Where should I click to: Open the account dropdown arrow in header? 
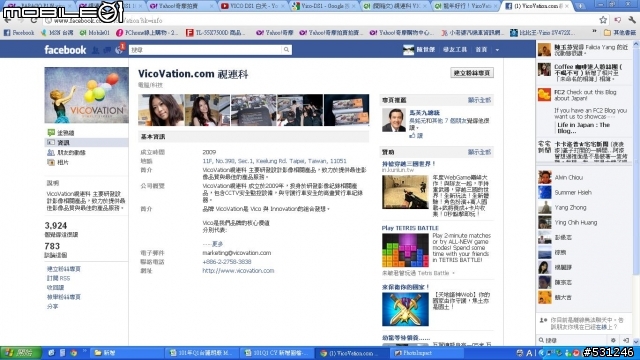click(497, 50)
